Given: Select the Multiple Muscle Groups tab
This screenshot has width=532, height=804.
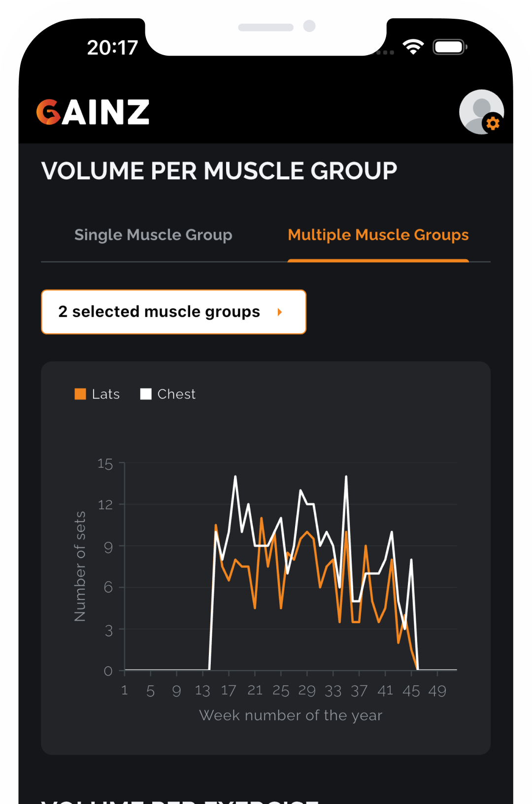Looking at the screenshot, I should coord(378,235).
